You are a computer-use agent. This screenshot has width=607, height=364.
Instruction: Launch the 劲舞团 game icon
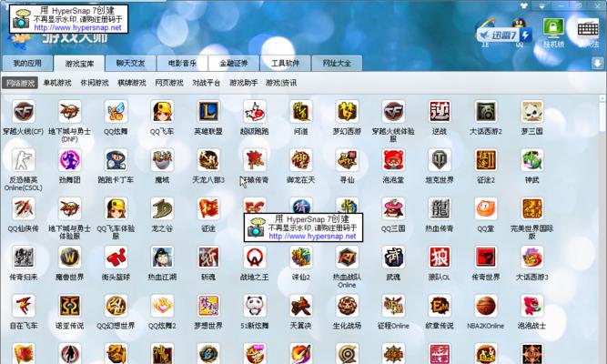(70, 160)
